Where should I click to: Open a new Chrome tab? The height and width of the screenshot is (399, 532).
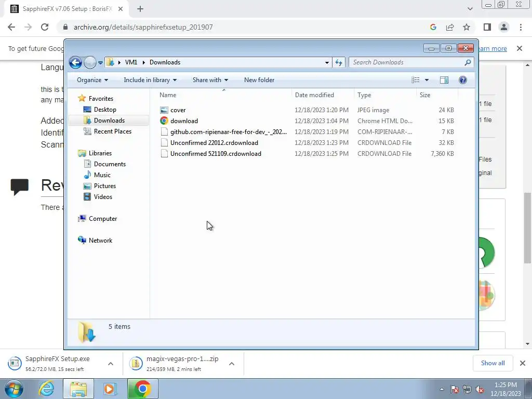pyautogui.click(x=140, y=9)
